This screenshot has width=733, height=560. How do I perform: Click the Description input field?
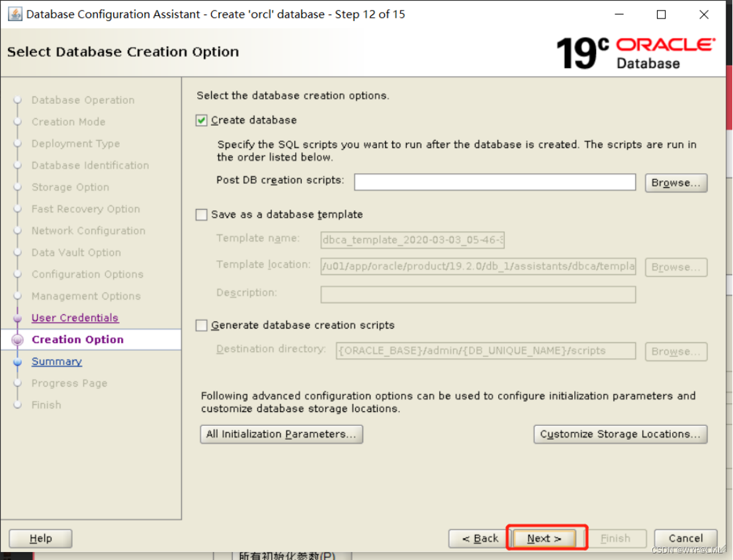pyautogui.click(x=478, y=294)
